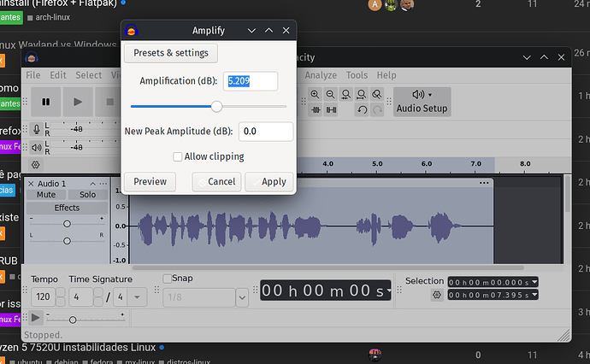The height and width of the screenshot is (364, 590).
Task: Click the timeline ruler at 7.0 mark
Action: [475, 166]
